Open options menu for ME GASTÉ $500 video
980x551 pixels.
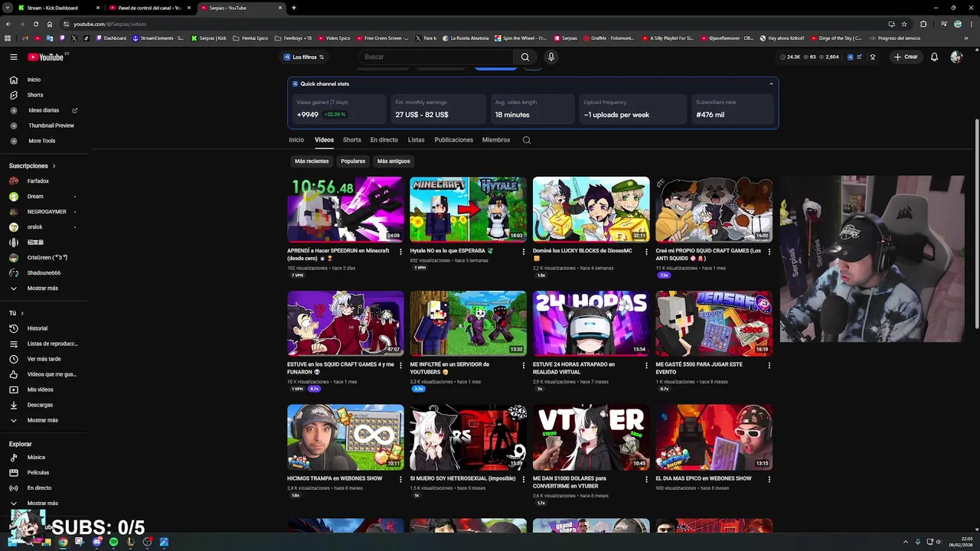769,366
